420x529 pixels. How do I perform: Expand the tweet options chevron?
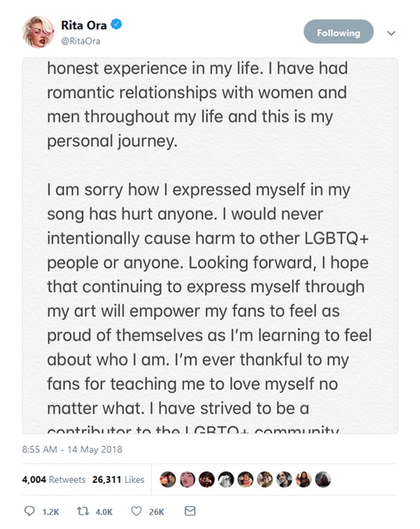click(391, 32)
